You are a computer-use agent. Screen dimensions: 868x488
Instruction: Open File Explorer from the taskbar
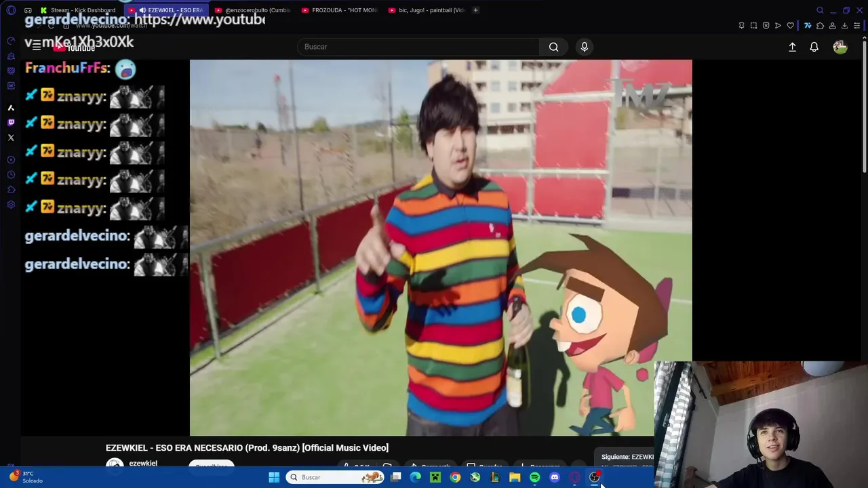click(515, 477)
